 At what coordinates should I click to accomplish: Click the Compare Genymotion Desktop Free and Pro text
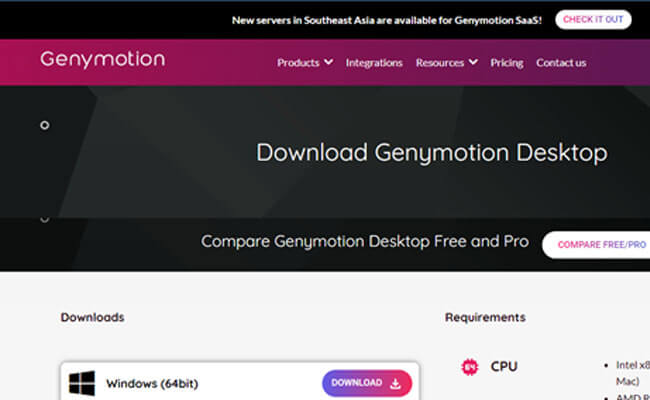point(365,242)
